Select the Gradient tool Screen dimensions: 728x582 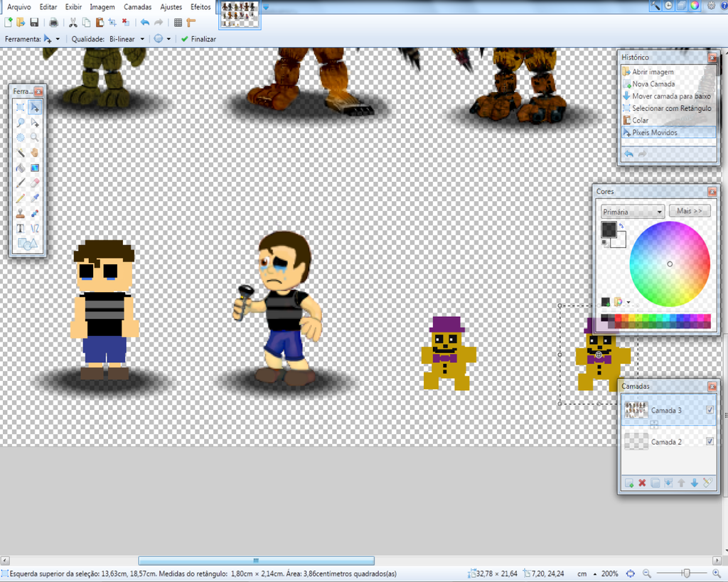(35, 168)
